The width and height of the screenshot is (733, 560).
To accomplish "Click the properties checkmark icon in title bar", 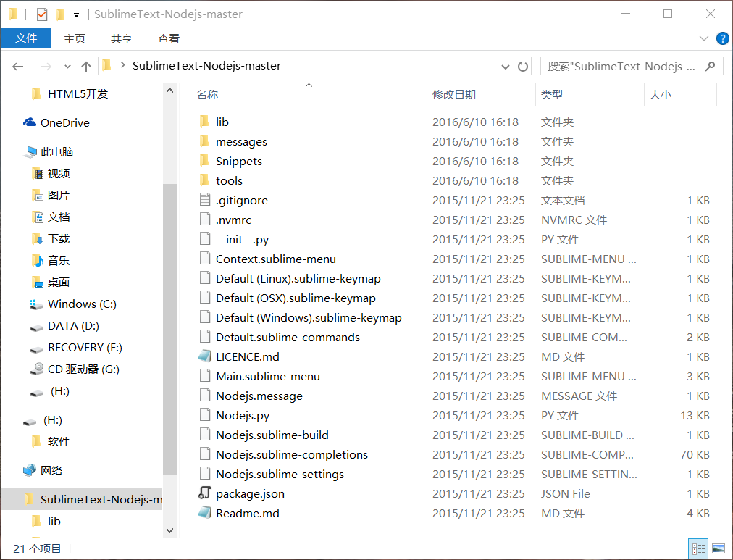I will [42, 14].
